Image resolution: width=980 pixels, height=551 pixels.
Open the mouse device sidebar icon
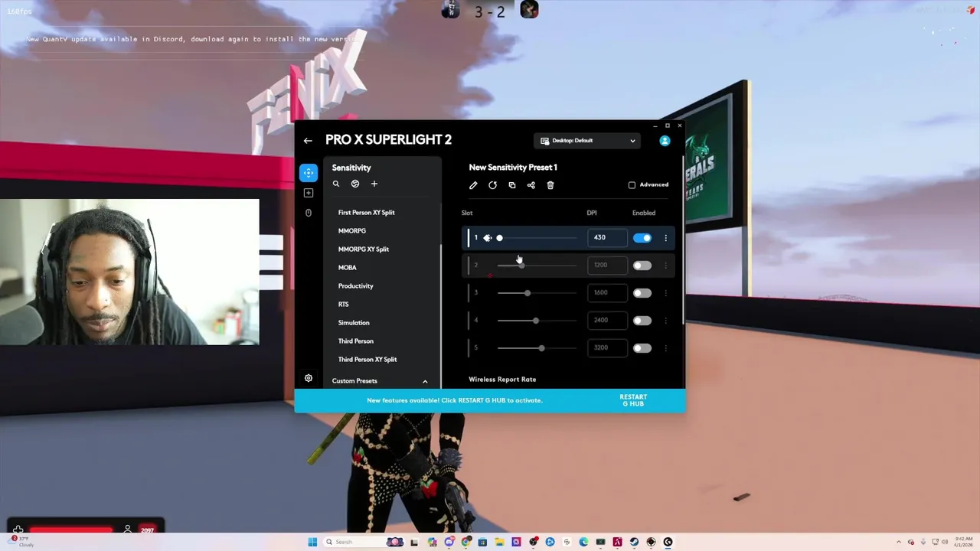point(309,213)
